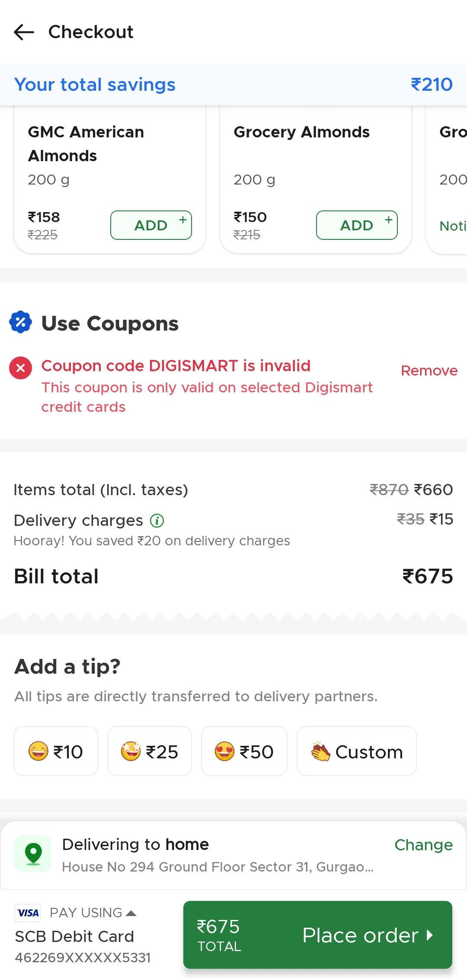
Task: Tap the green location pin icon
Action: point(33,854)
